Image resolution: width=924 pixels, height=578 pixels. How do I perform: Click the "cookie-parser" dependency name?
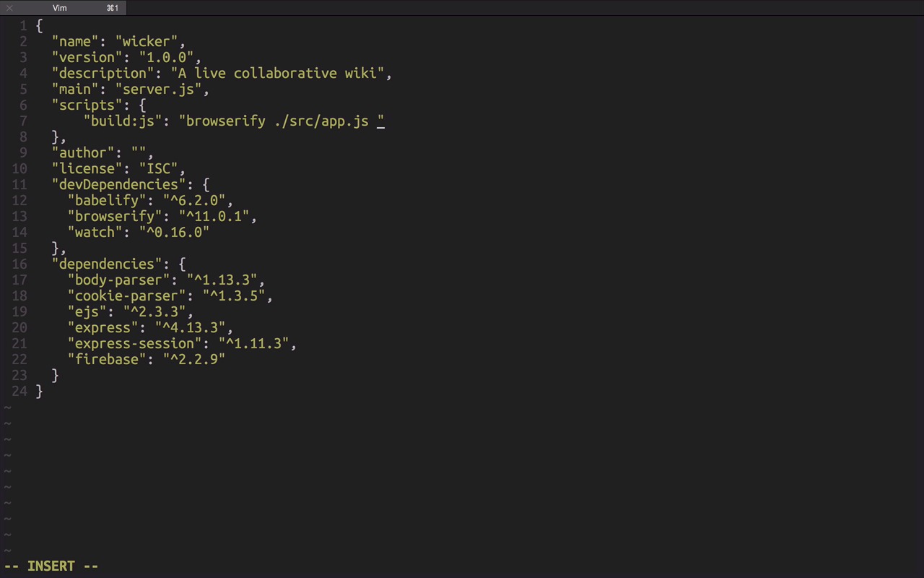click(x=126, y=296)
